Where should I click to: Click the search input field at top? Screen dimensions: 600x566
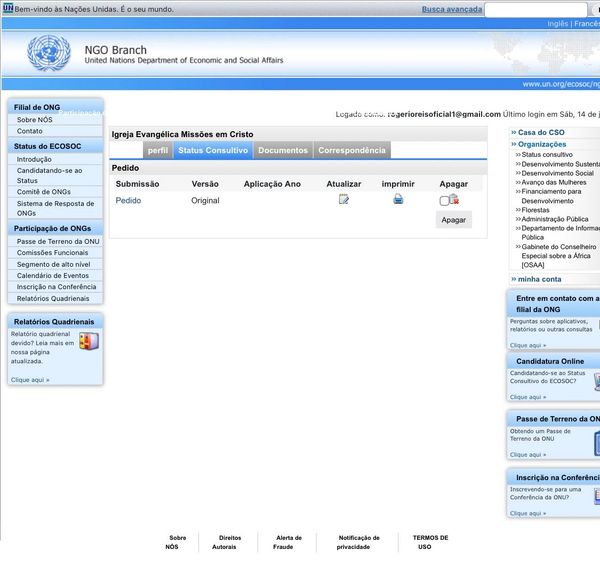coord(521,10)
